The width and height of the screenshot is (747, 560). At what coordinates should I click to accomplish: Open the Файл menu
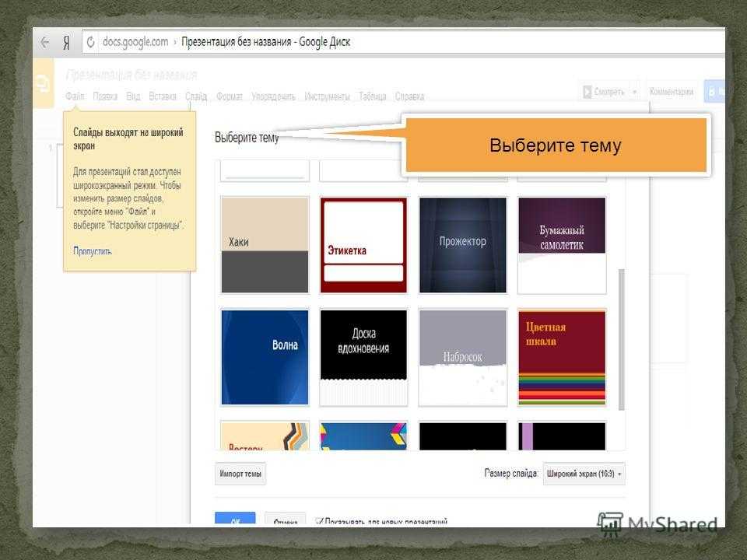pos(75,96)
